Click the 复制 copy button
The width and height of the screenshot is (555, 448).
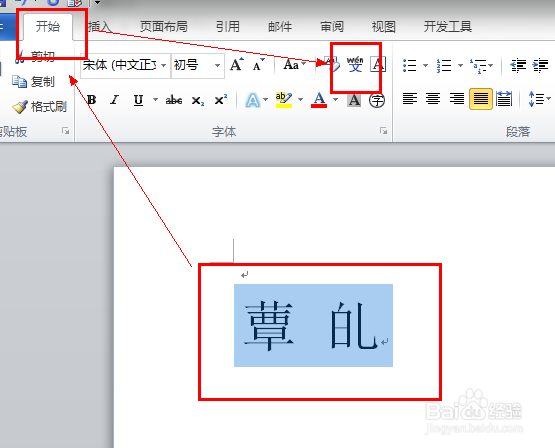coord(34,82)
